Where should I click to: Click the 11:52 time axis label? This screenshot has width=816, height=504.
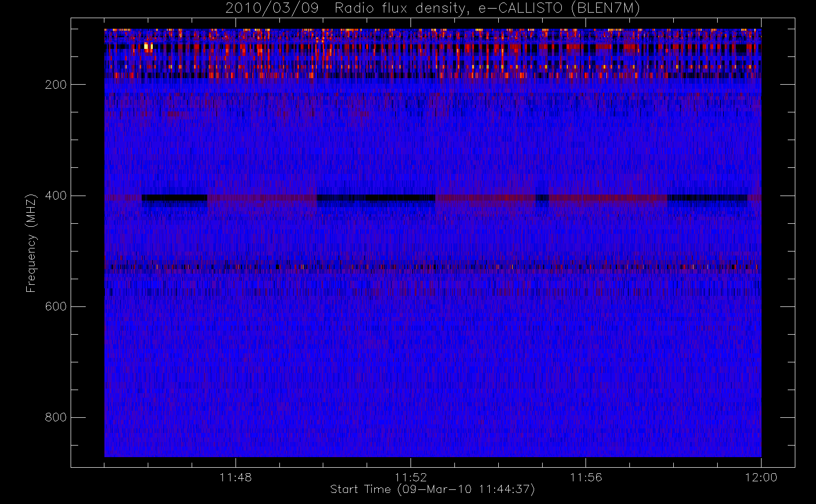pyautogui.click(x=411, y=477)
